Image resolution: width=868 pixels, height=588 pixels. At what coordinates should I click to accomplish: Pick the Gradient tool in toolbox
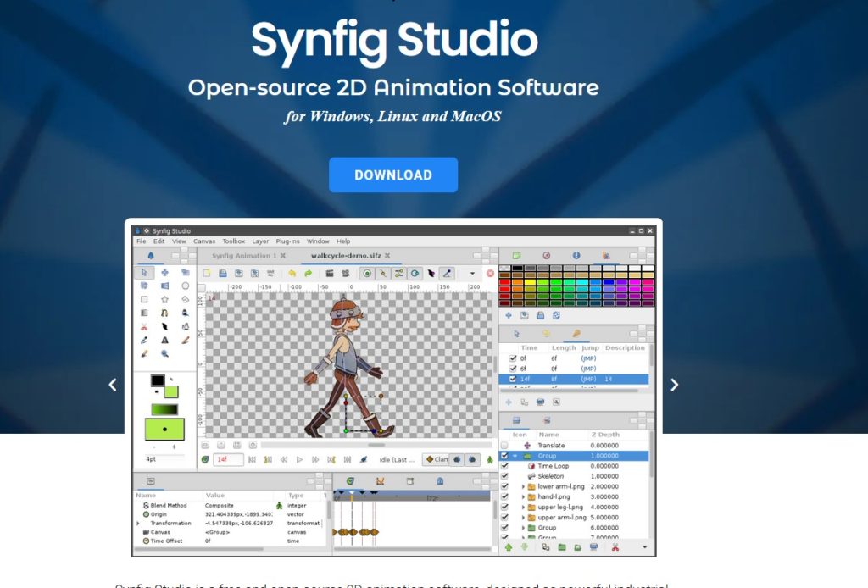144,313
